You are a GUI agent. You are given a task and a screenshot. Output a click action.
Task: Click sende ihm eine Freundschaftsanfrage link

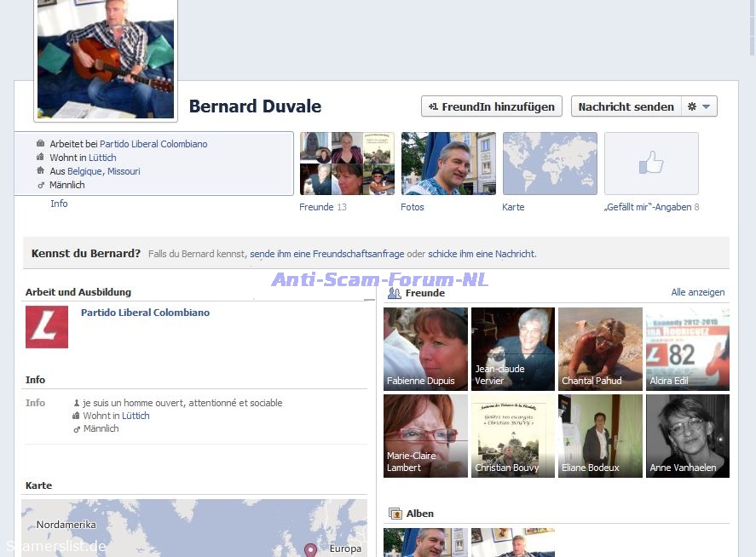tap(326, 254)
